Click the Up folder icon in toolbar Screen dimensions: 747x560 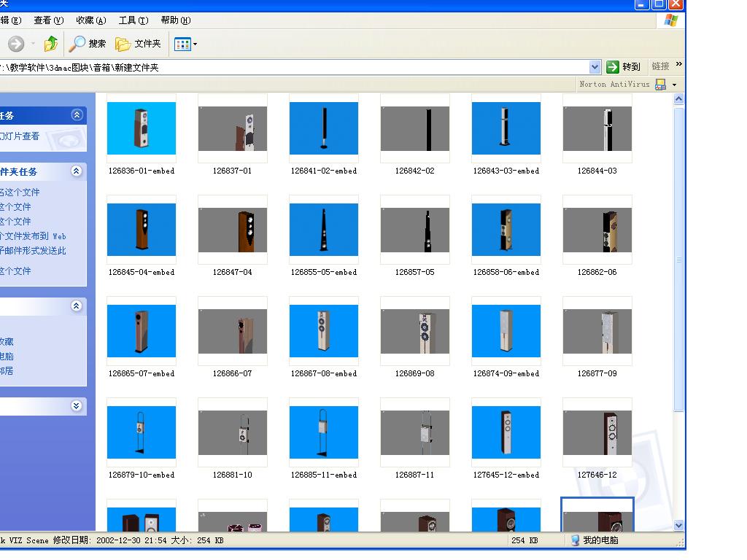(x=51, y=44)
